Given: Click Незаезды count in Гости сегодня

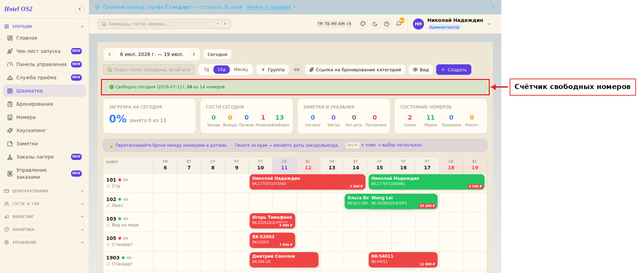Looking at the screenshot, I should point(263,118).
